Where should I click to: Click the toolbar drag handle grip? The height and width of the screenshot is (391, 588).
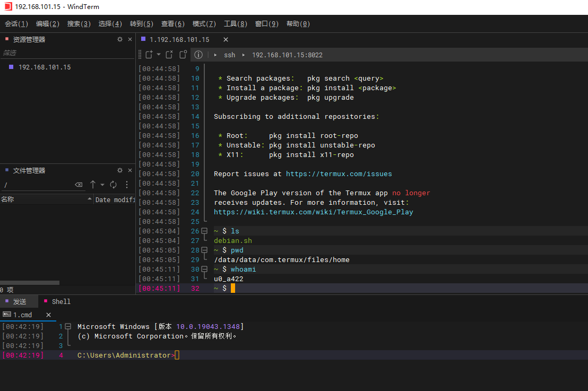pos(140,55)
